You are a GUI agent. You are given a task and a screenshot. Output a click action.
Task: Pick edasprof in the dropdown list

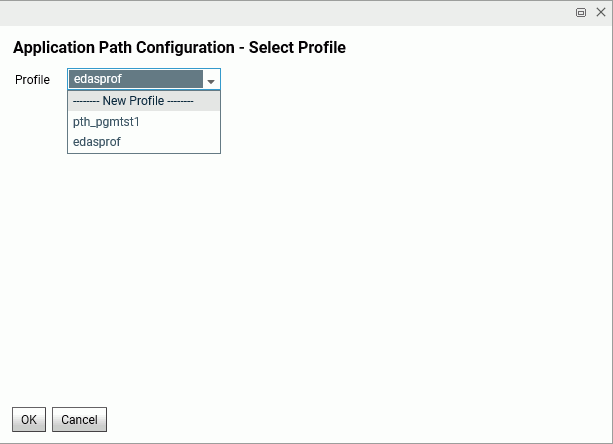(x=97, y=142)
